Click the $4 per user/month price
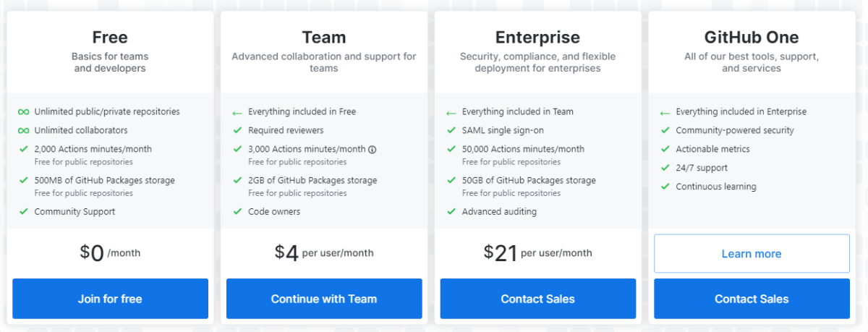This screenshot has width=868, height=332. [x=324, y=252]
